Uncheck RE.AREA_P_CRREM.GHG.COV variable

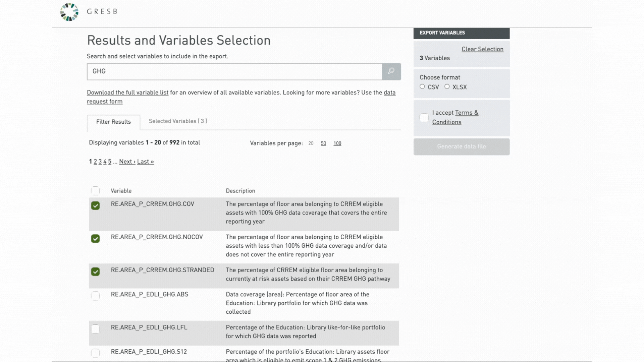95,205
